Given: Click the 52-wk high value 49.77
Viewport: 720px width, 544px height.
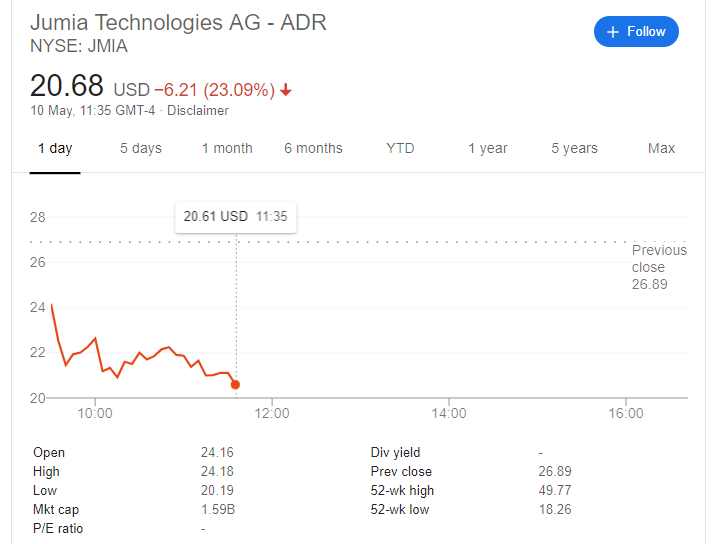Looking at the screenshot, I should point(554,491).
